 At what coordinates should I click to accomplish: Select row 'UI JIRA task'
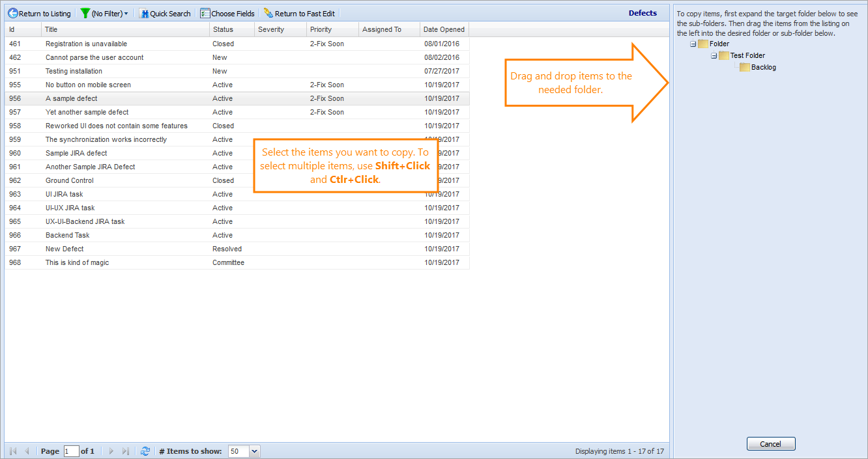237,194
